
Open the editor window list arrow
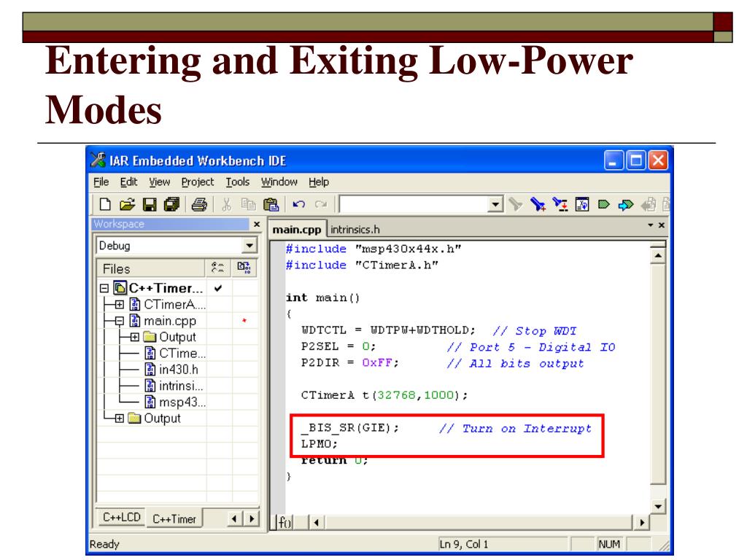[x=650, y=225]
